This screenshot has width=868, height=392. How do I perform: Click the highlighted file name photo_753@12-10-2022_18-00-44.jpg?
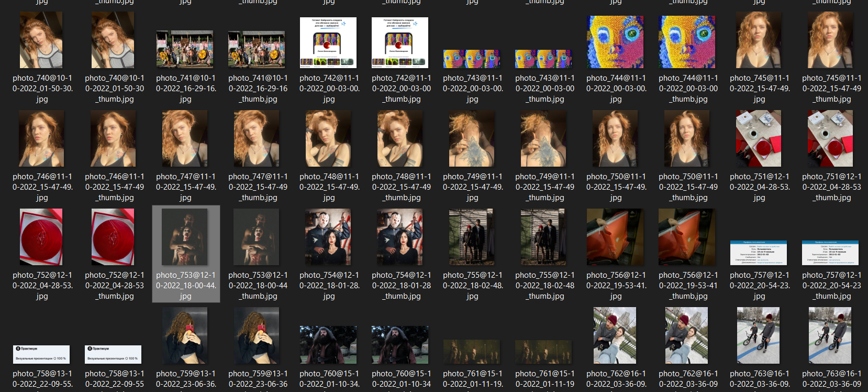[186, 286]
